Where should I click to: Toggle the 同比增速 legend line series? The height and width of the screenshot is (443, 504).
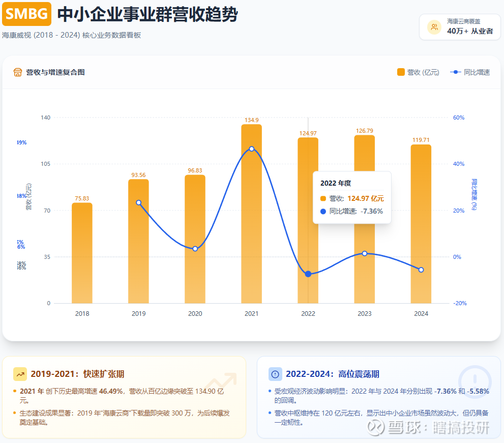(470, 72)
